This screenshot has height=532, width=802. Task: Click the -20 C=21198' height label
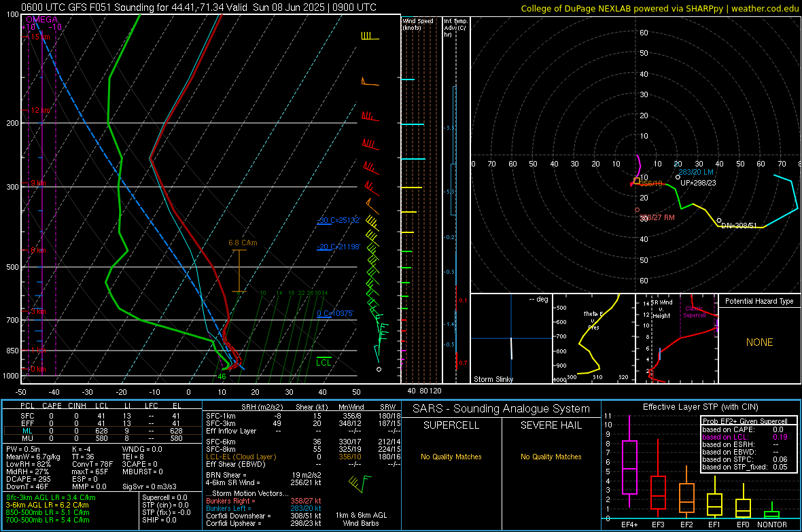tap(338, 247)
